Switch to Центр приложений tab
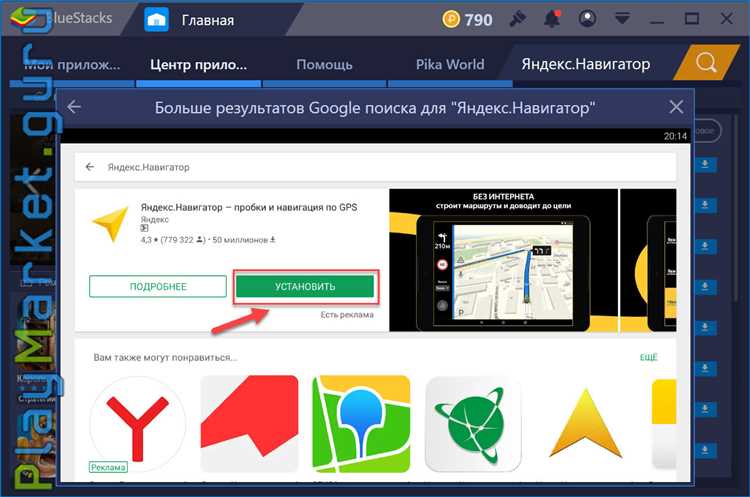Viewport: 750px width, 497px height. (x=199, y=65)
